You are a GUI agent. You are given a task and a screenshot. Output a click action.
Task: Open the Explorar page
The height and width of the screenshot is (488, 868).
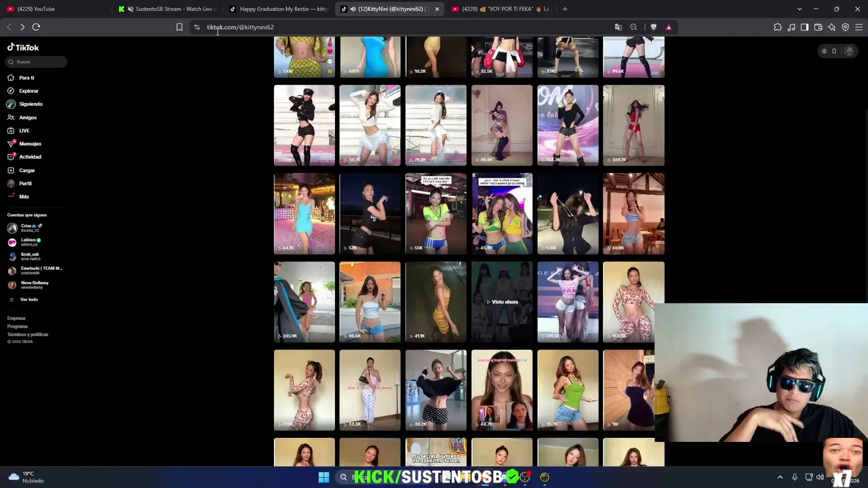[28, 91]
